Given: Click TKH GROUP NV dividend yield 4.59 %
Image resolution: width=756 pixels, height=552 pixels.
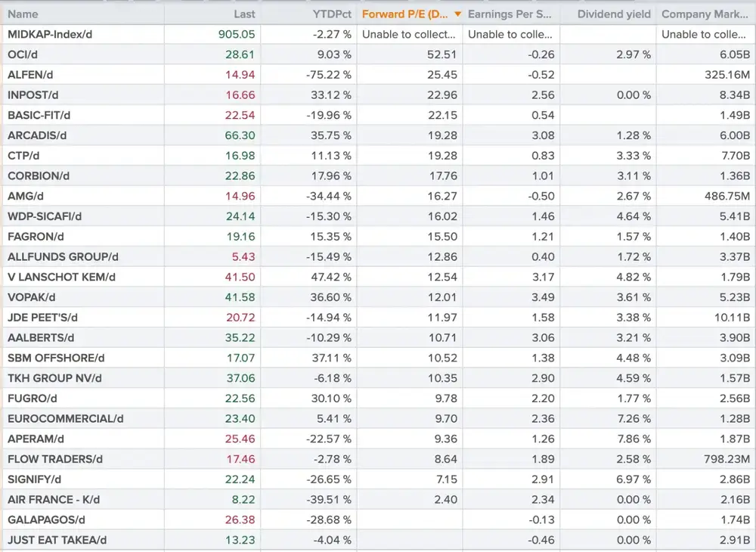Looking at the screenshot, I should pyautogui.click(x=634, y=378).
